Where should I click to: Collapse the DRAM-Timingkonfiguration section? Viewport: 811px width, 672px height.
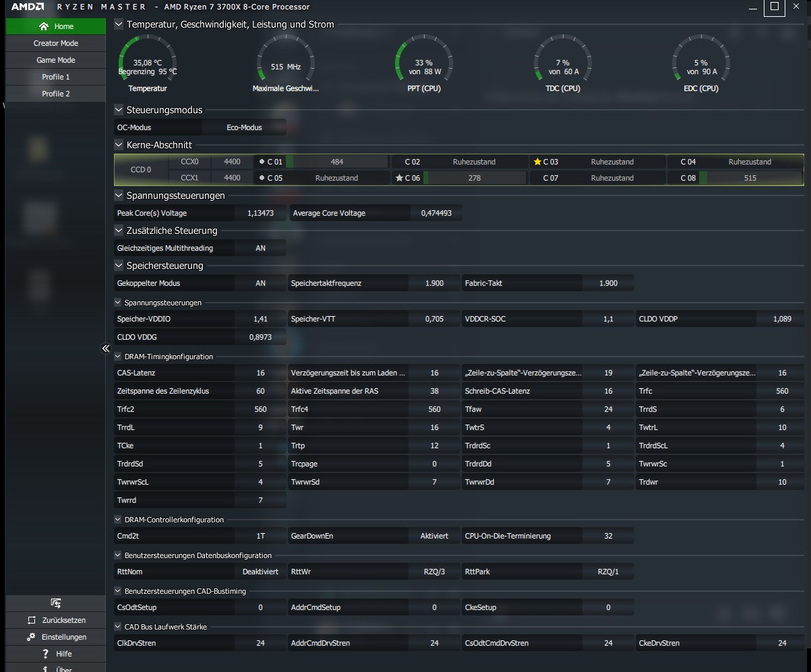pyautogui.click(x=118, y=357)
